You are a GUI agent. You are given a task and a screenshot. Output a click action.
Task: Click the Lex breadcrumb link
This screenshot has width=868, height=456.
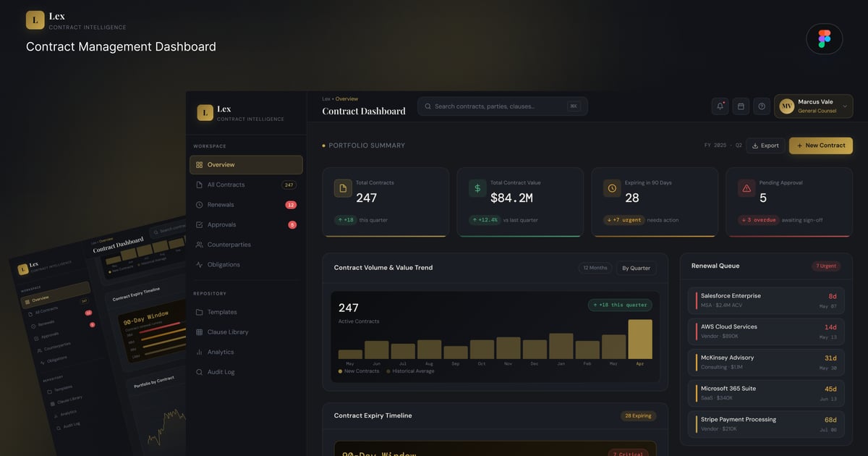pos(326,98)
